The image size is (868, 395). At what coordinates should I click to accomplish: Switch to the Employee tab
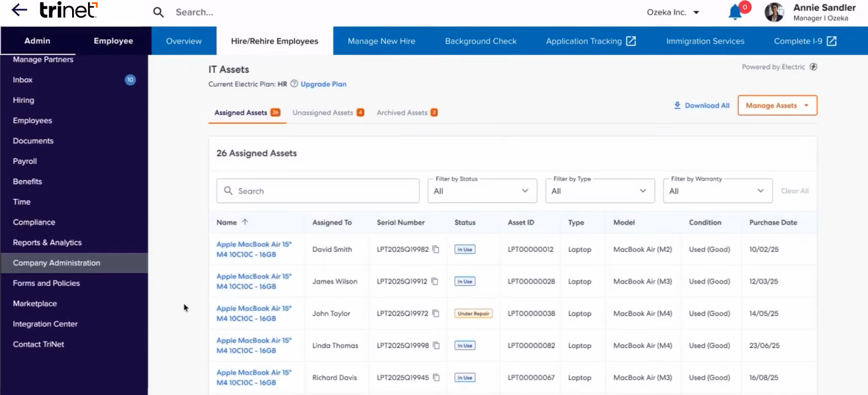point(113,41)
